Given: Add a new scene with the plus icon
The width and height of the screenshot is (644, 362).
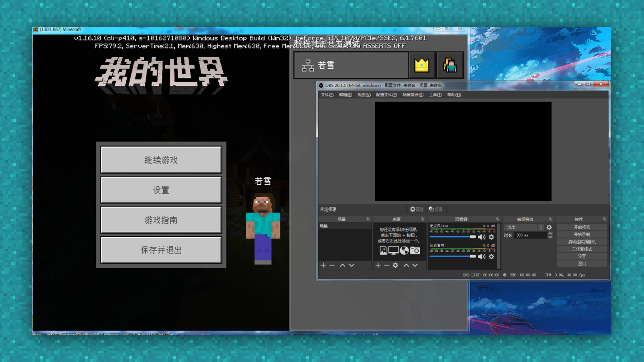Looking at the screenshot, I should click(x=323, y=265).
